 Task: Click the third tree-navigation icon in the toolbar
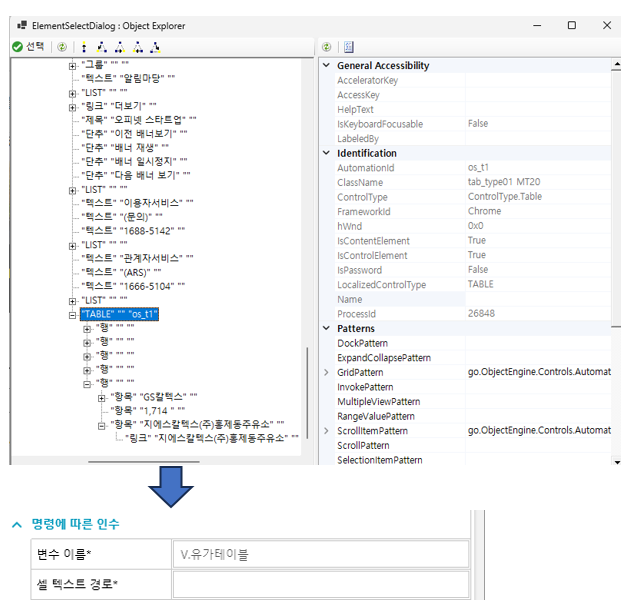pyautogui.click(x=120, y=47)
